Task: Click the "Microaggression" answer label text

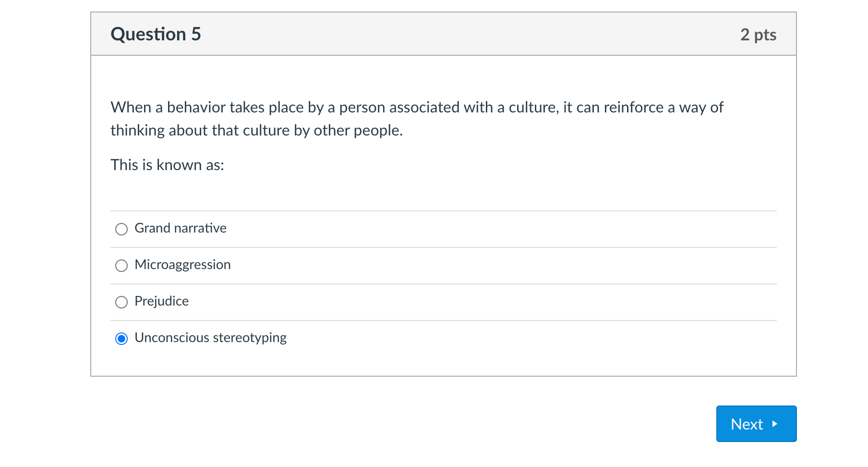Action: click(182, 265)
